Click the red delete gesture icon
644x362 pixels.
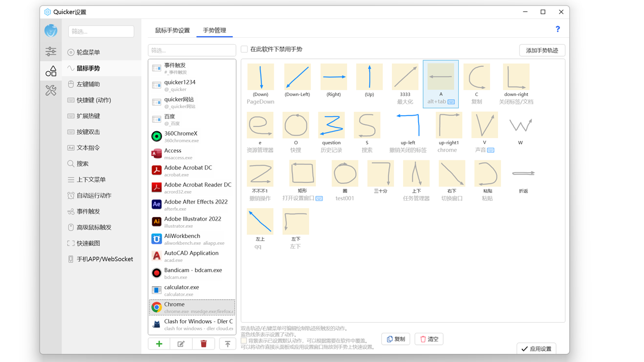pos(203,343)
